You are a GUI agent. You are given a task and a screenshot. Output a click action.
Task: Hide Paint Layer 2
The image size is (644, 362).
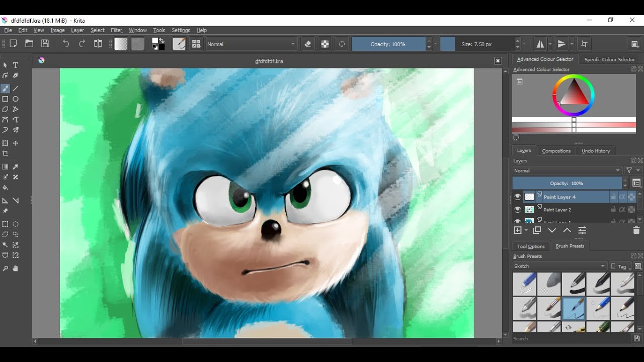click(517, 210)
